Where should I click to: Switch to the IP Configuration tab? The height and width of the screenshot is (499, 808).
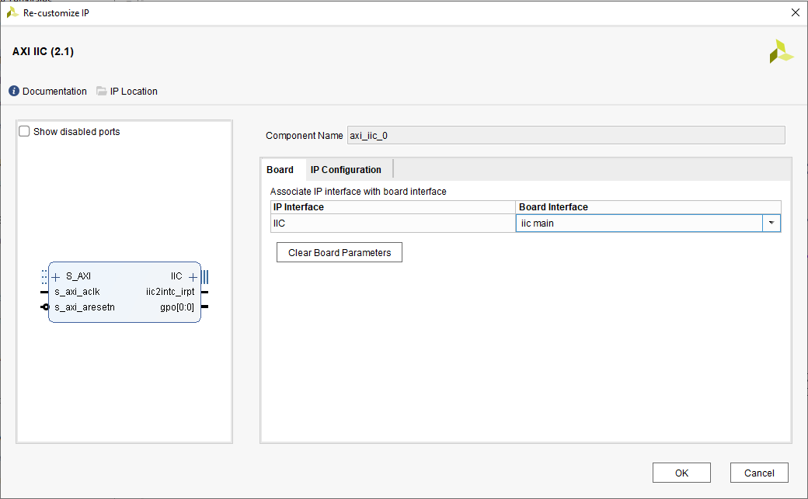point(346,170)
